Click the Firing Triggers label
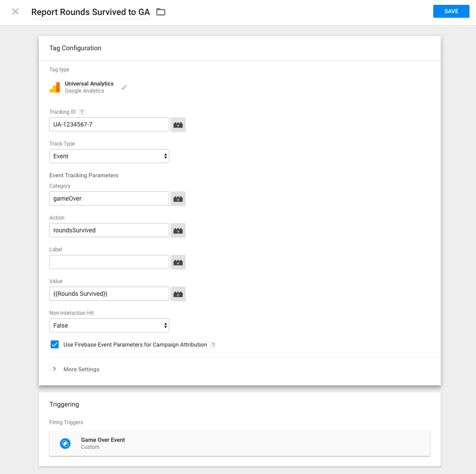 pyautogui.click(x=66, y=422)
